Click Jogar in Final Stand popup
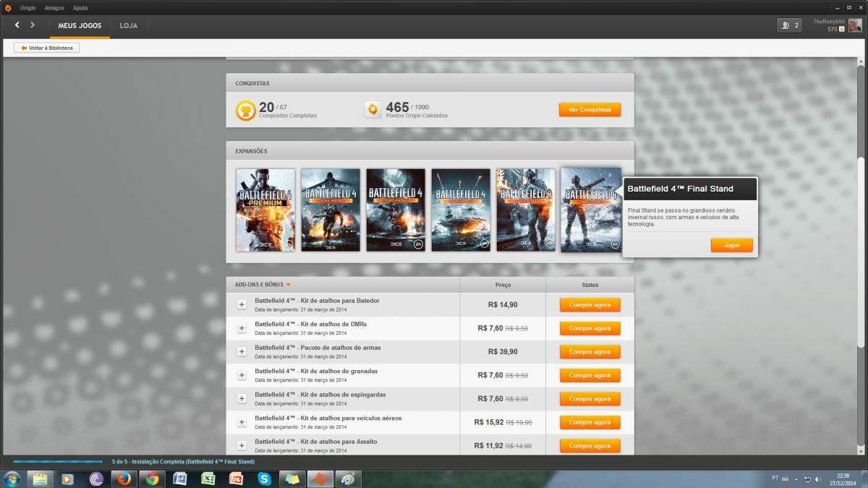The image size is (868, 488). point(731,245)
